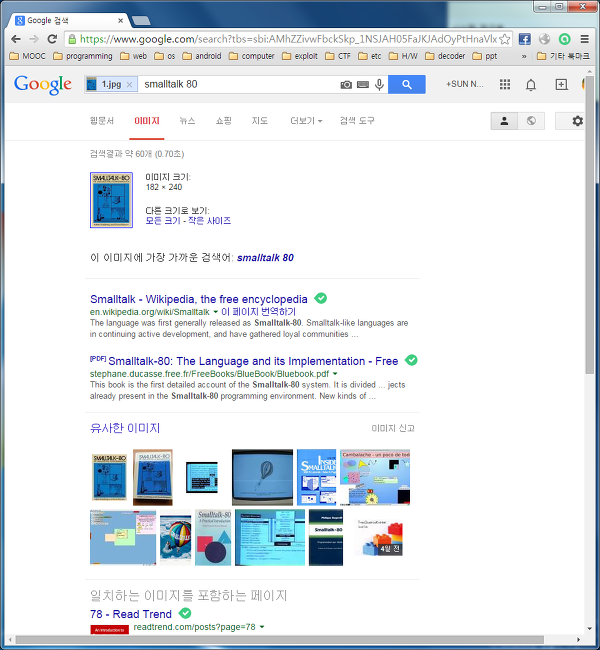Switch to the 웹문서 tab

(x=102, y=121)
